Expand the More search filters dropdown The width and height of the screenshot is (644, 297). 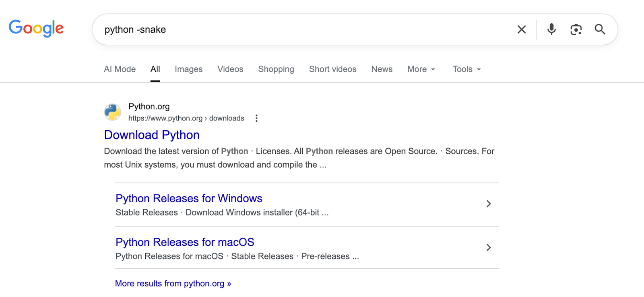(x=421, y=69)
